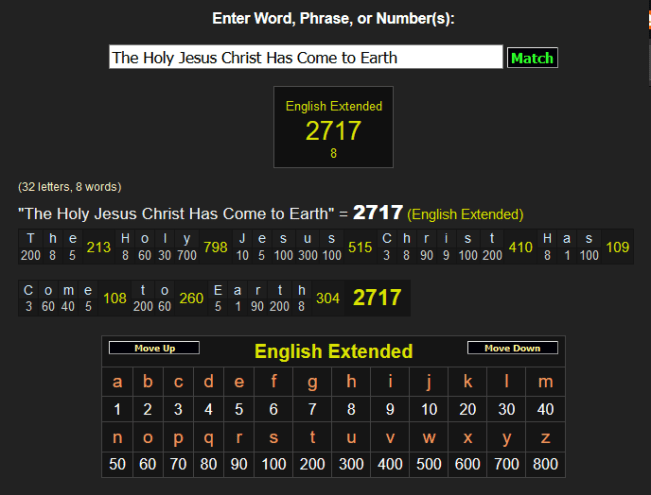Click the Move Down button
The height and width of the screenshot is (495, 651).
click(511, 348)
